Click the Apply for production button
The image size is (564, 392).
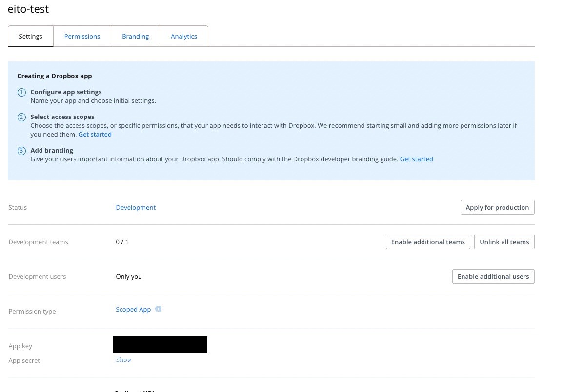point(498,207)
